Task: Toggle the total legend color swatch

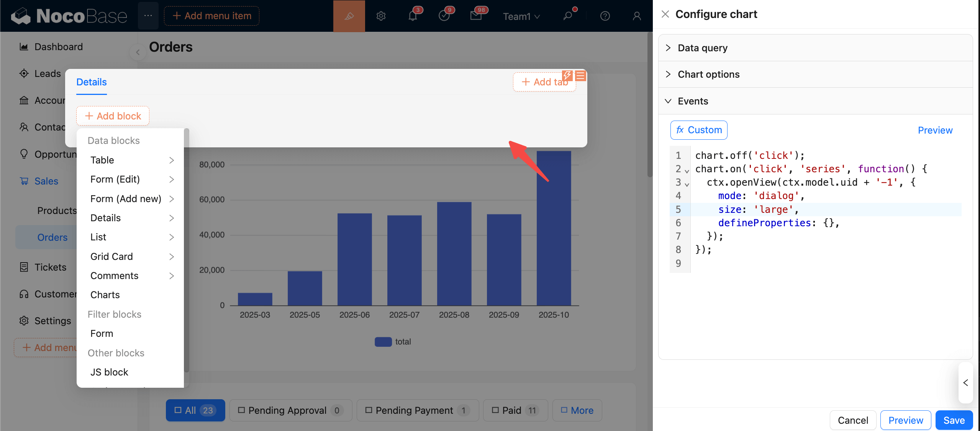Action: point(383,341)
